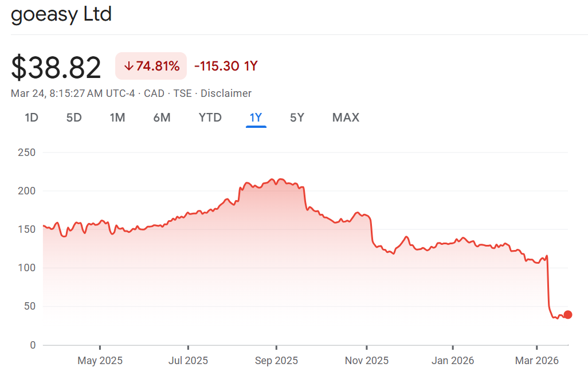Show the MAX price history
The height and width of the screenshot is (375, 588).
tap(346, 118)
